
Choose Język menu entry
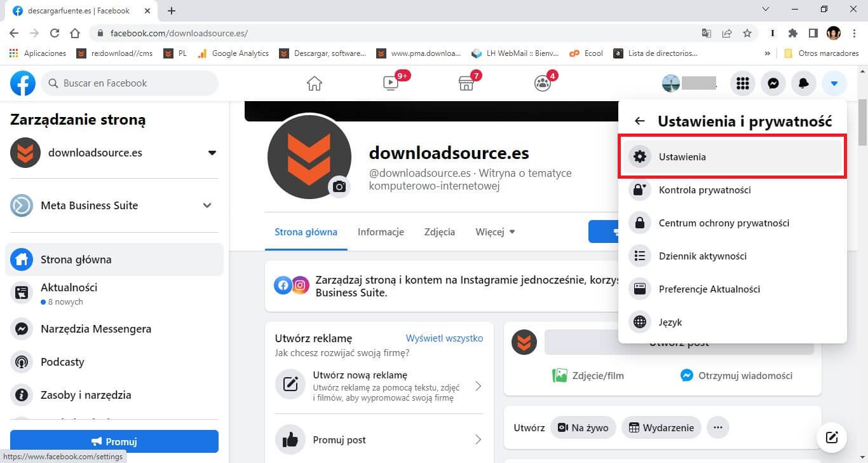pos(733,322)
